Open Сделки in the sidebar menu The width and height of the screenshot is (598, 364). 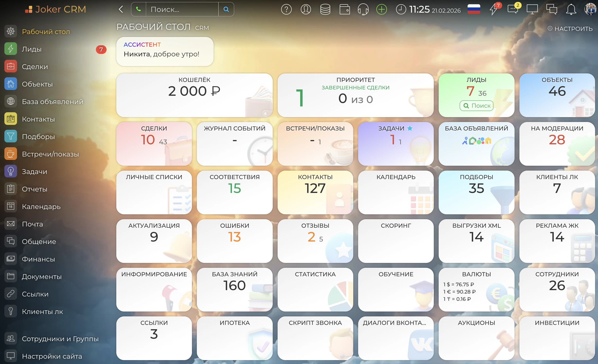(35, 67)
